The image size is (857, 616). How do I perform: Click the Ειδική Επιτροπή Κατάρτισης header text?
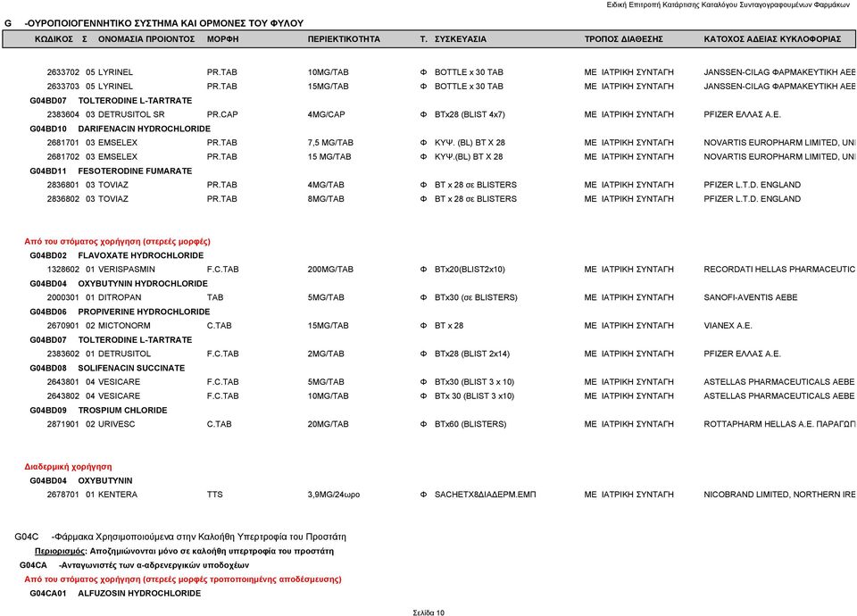[x=728, y=5]
